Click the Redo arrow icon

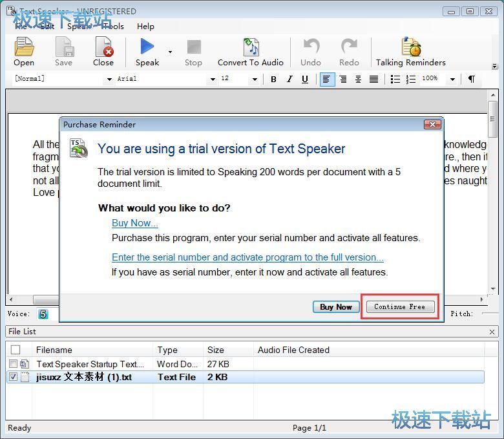tap(349, 52)
